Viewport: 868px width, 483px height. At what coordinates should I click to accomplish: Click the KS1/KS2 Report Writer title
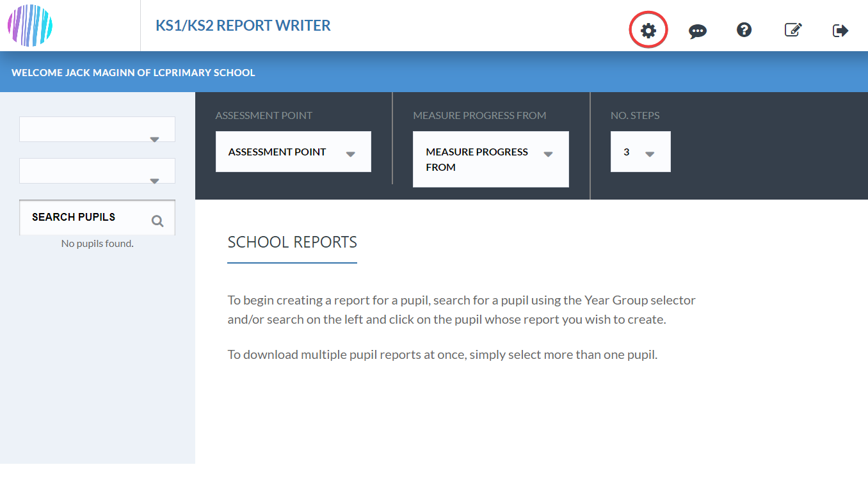pos(243,26)
